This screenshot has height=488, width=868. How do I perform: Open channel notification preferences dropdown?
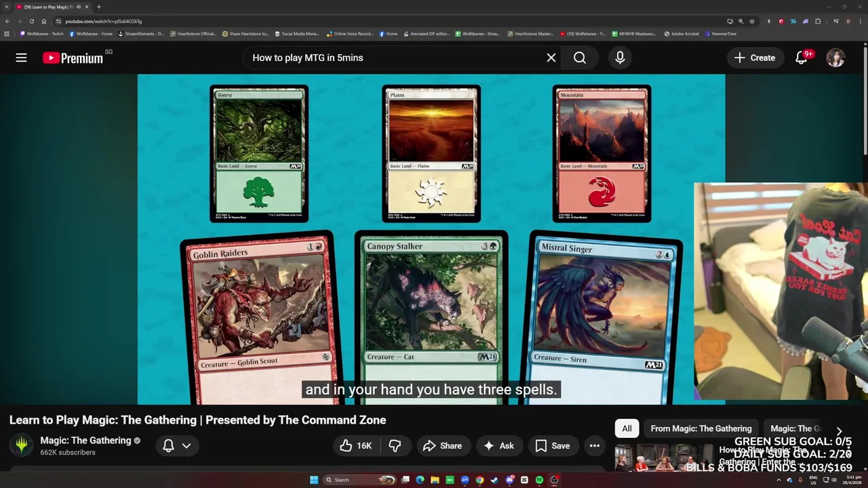(x=176, y=445)
